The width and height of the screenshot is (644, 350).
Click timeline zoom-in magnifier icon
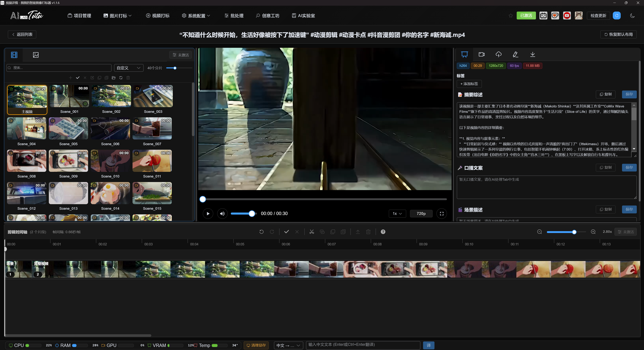593,232
